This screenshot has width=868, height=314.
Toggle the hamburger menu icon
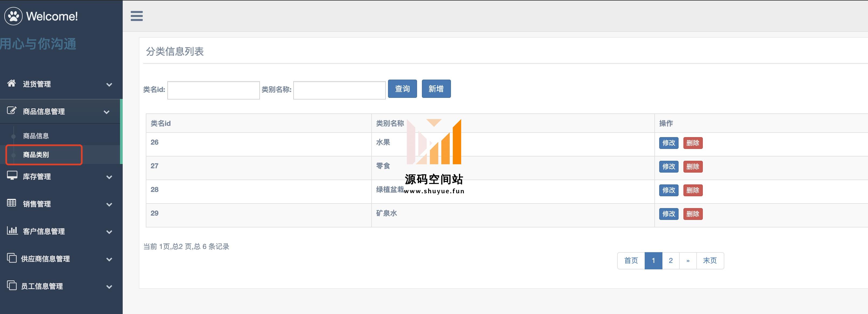[136, 16]
